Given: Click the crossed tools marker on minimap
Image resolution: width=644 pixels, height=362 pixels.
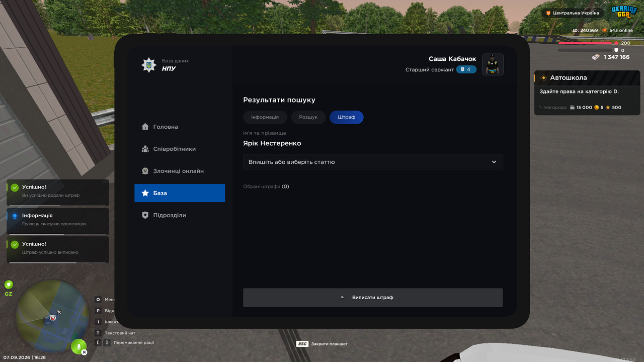Looking at the screenshot, I should [x=59, y=312].
